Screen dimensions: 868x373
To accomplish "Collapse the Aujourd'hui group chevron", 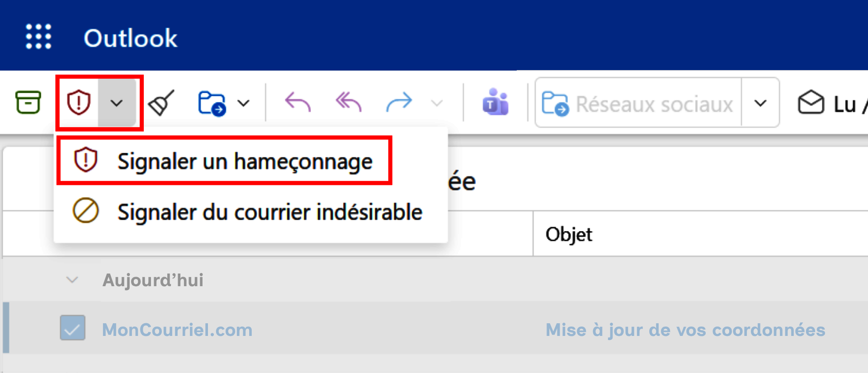I will (72, 280).
